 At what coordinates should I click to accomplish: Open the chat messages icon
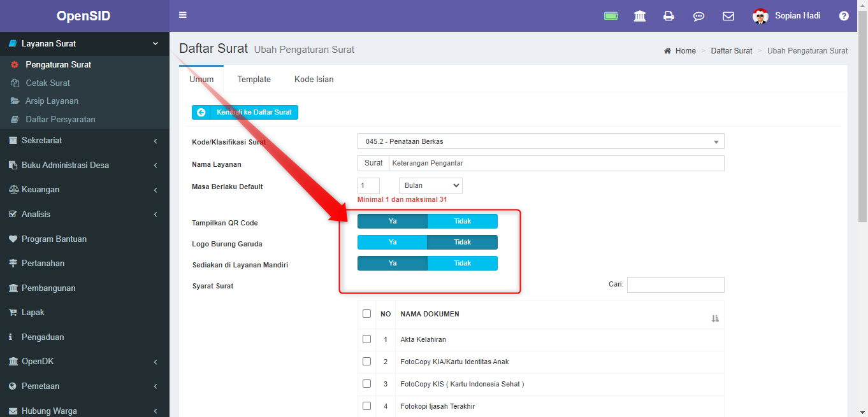[x=698, y=16]
